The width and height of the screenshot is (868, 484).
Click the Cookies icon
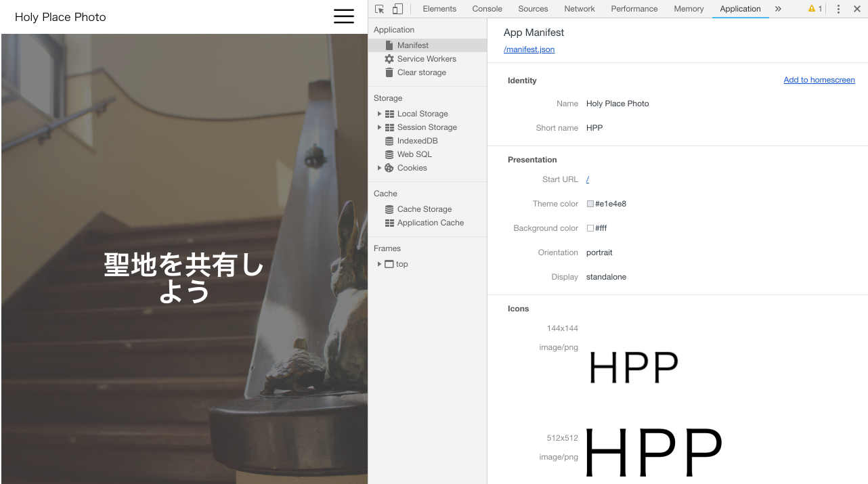389,168
